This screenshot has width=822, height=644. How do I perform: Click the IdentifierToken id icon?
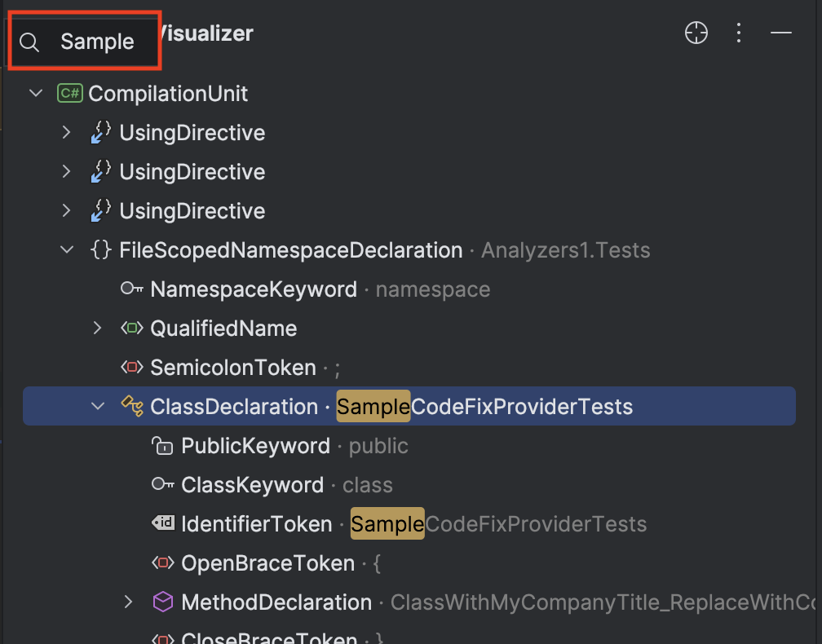(162, 524)
